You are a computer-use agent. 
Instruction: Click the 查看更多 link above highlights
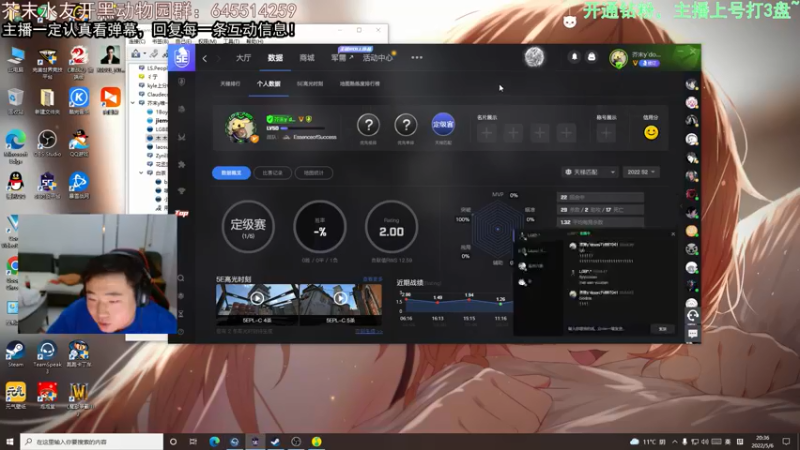point(372,279)
